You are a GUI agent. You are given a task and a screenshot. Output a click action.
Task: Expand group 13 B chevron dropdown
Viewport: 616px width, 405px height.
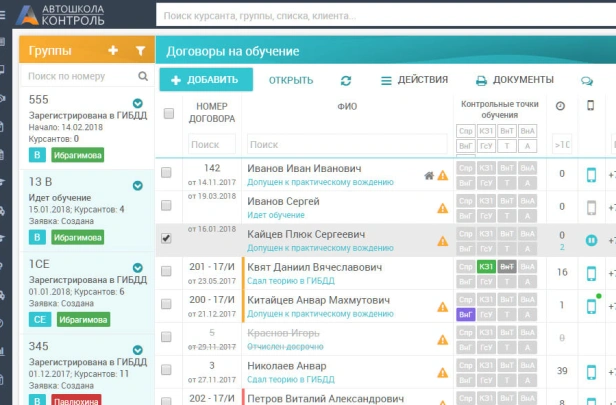[x=138, y=184]
